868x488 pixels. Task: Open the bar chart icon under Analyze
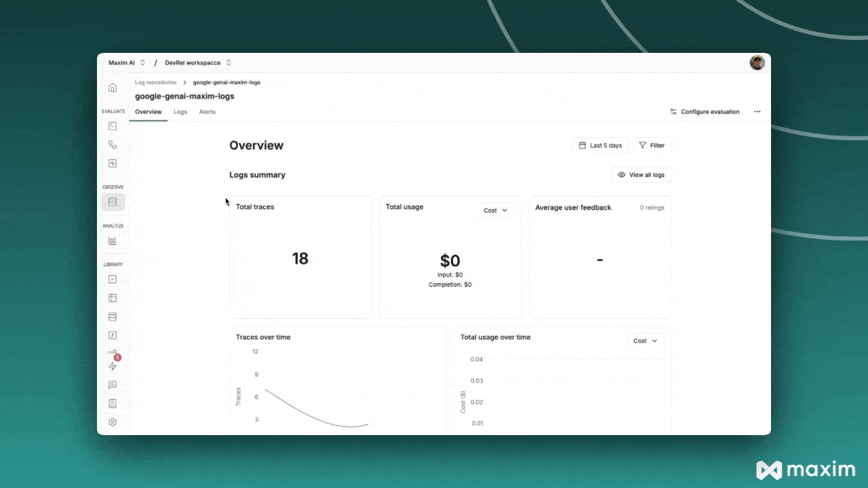pos(113,241)
